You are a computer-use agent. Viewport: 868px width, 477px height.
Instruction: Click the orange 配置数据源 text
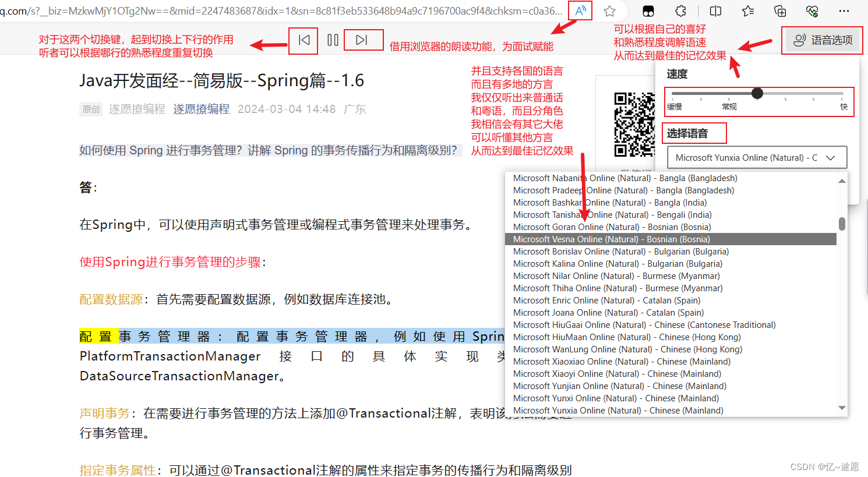click(111, 299)
